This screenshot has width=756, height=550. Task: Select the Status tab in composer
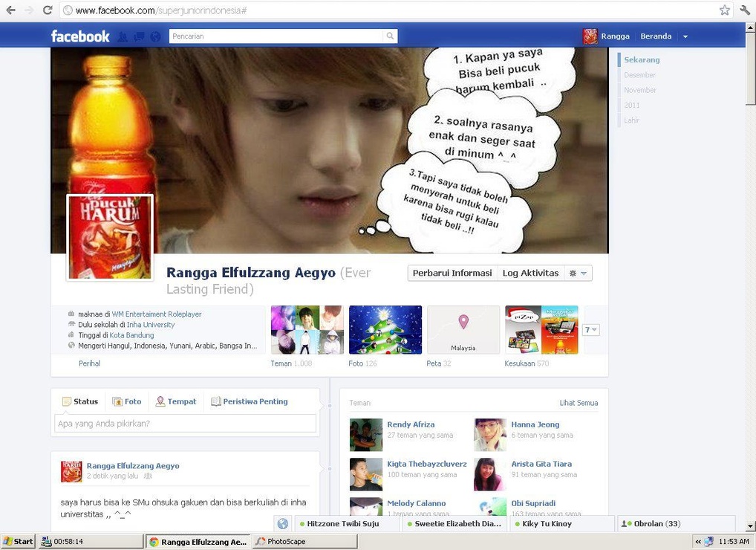point(80,401)
